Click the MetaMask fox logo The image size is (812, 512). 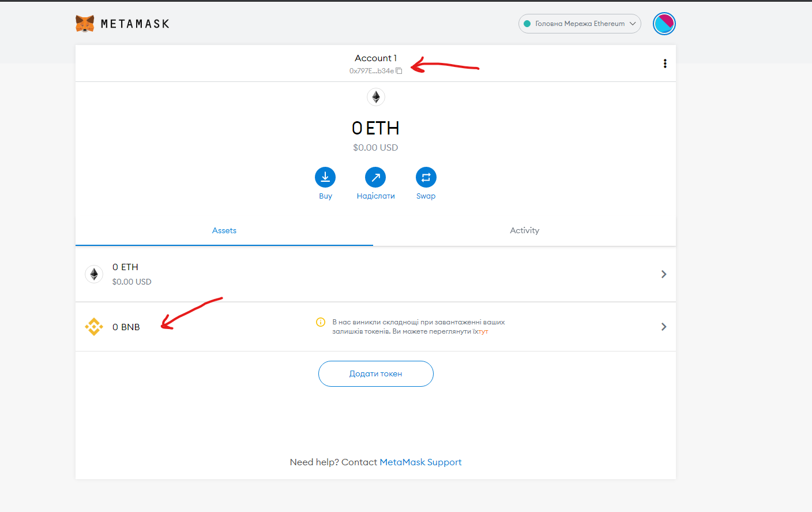pyautogui.click(x=85, y=24)
